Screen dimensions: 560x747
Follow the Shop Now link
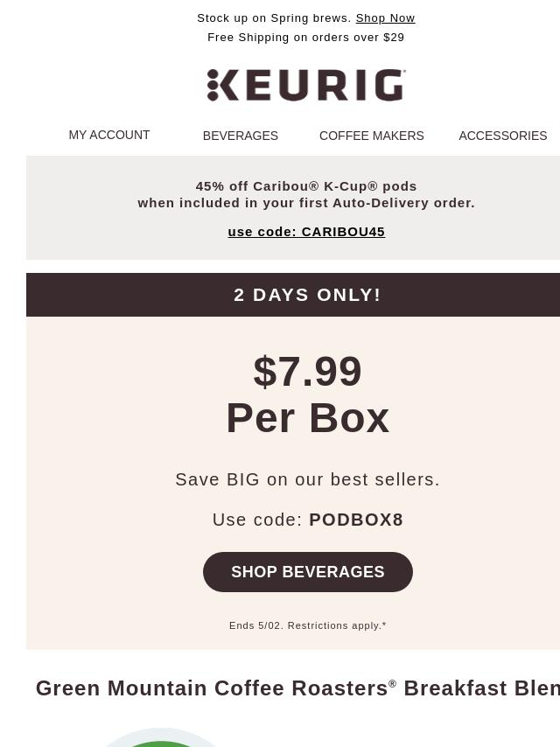click(x=385, y=18)
